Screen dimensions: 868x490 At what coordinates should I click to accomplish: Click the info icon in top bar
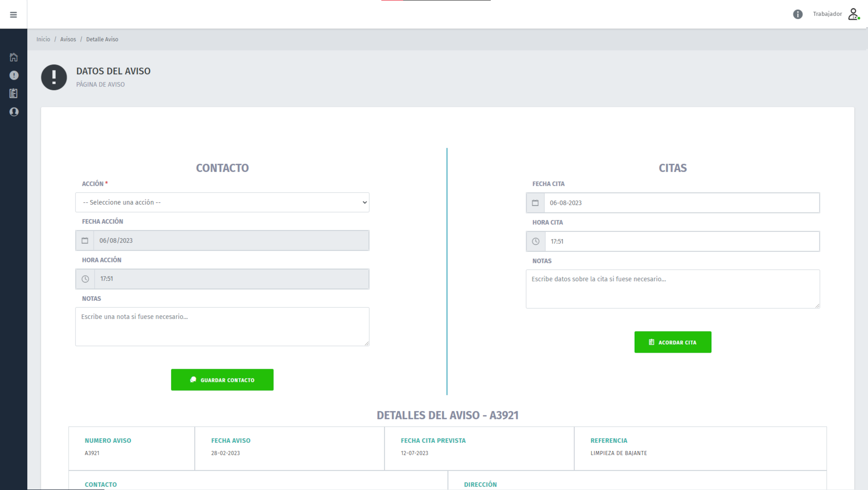(x=798, y=15)
